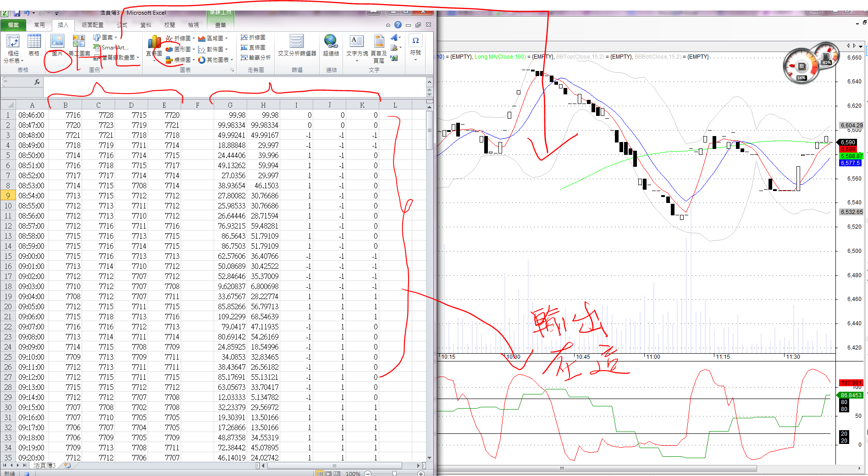This screenshot has height=476, width=868.
Task: Switch to Page Layout view
Action: point(328,473)
